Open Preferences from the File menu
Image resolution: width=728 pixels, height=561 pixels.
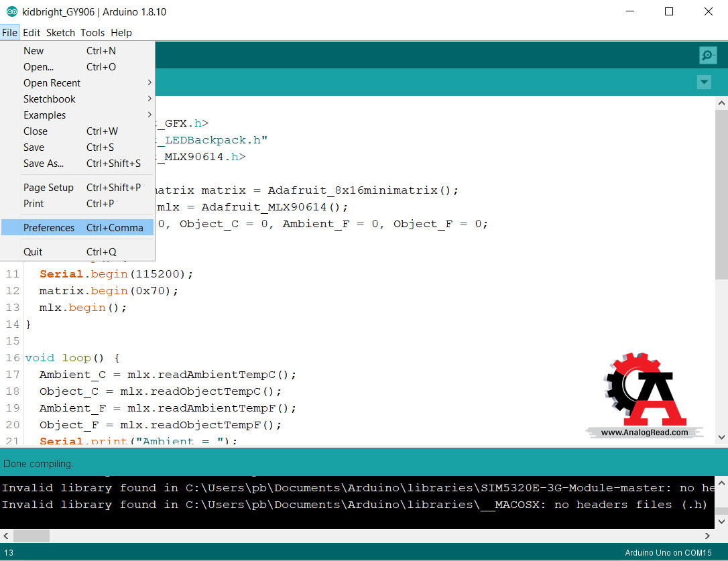[x=78, y=228]
